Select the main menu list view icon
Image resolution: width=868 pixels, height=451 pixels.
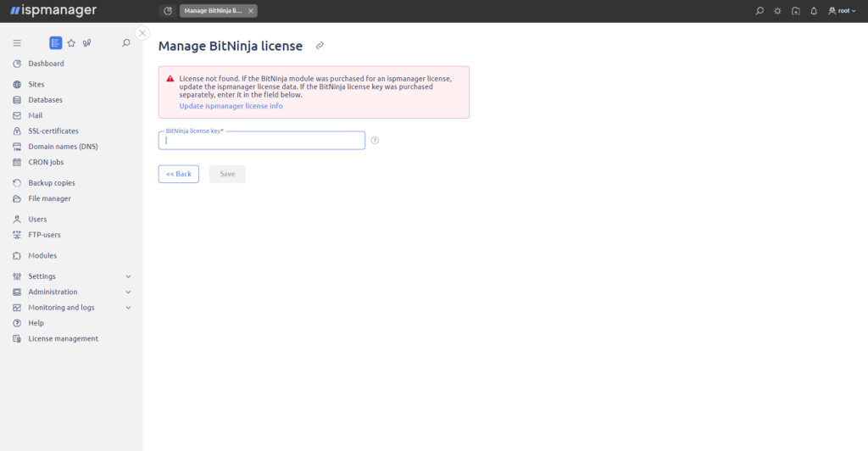[55, 42]
